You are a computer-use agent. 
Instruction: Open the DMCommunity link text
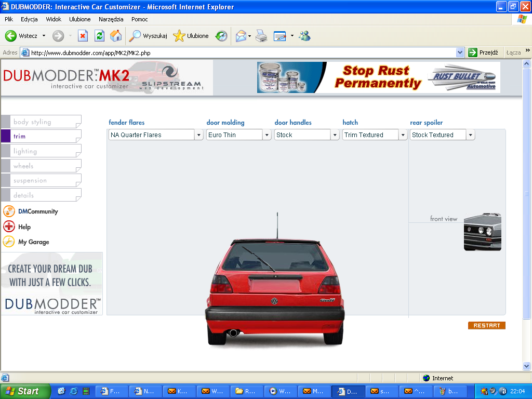(38, 211)
